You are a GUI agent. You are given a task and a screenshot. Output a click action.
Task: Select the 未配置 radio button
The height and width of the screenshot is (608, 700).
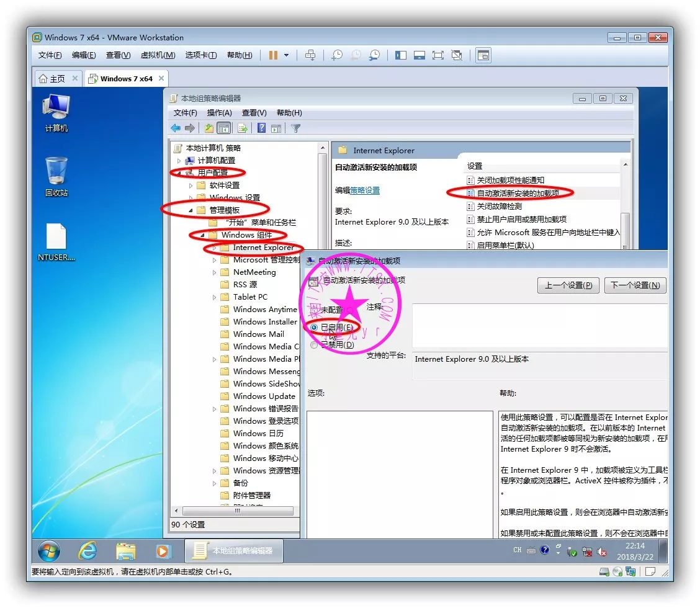coord(314,309)
